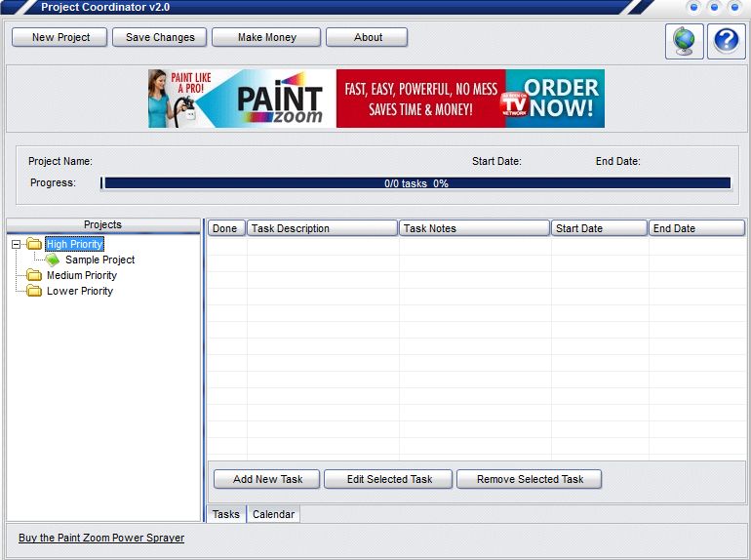Screen dimensions: 751x560
Task: Open Buy the Paint Zoom Power Sprayer link
Action: click(x=101, y=538)
